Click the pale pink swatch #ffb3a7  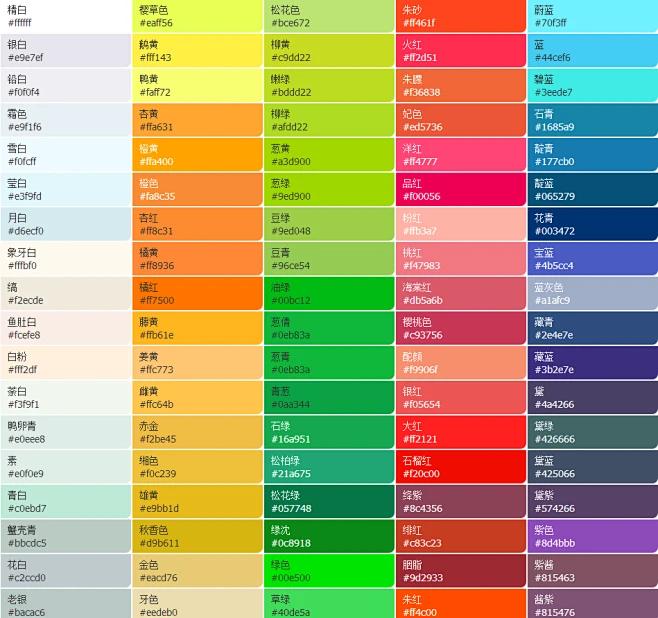(460, 224)
